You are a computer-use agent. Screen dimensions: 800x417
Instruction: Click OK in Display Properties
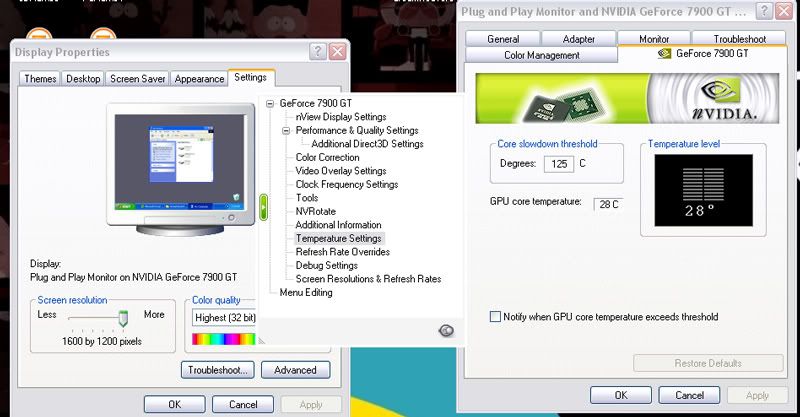point(174,404)
